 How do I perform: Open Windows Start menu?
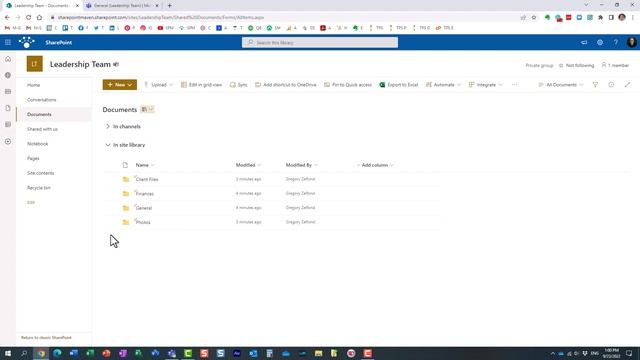click(x=8, y=353)
